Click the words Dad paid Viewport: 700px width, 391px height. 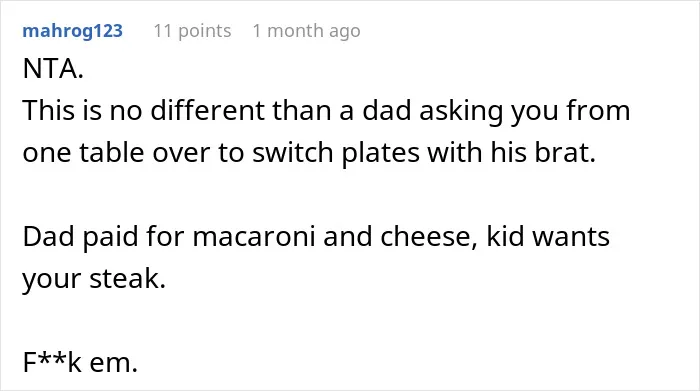pos(80,236)
